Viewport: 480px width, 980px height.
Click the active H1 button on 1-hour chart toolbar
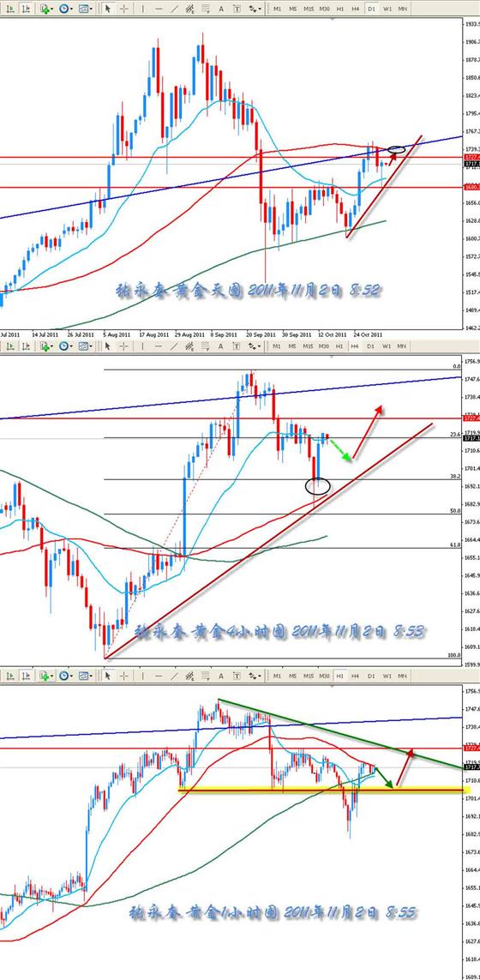pyautogui.click(x=340, y=676)
